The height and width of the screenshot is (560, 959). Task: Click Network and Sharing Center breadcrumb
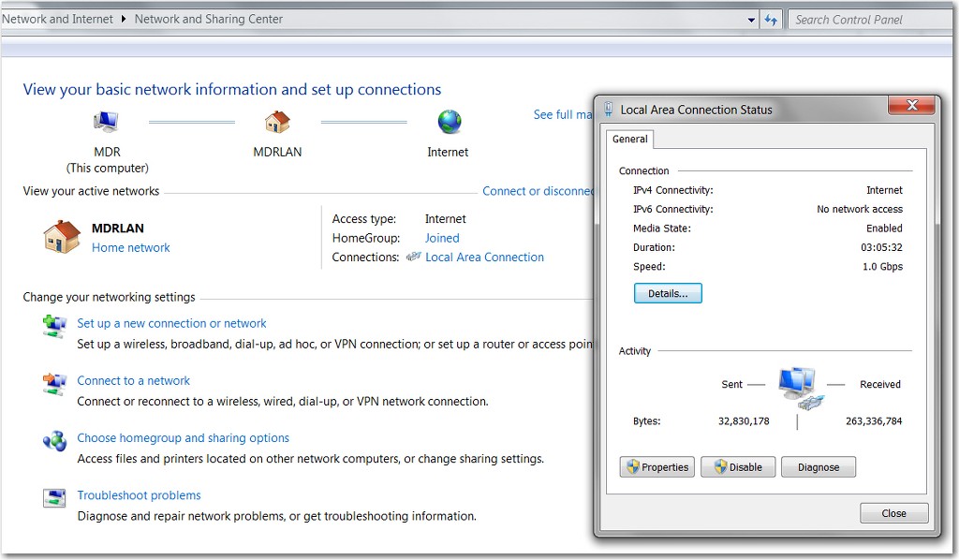(x=209, y=19)
